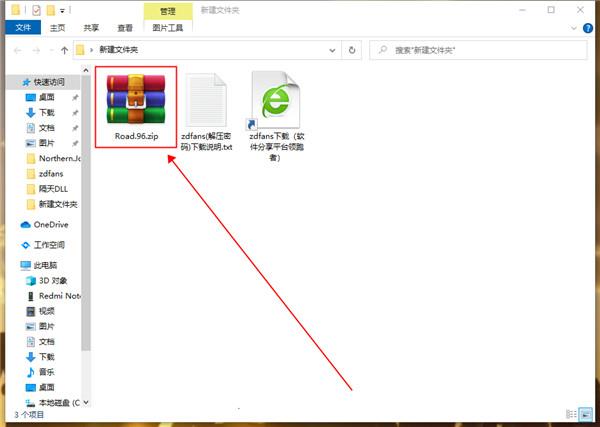The width and height of the screenshot is (600, 427).
Task: Open the 主页 ribbon tab
Action: [x=57, y=28]
